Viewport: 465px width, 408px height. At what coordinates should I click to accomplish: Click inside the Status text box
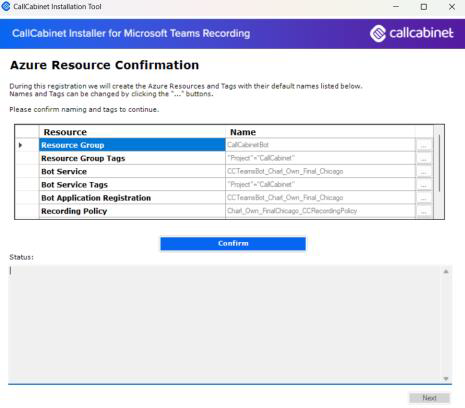(225, 324)
